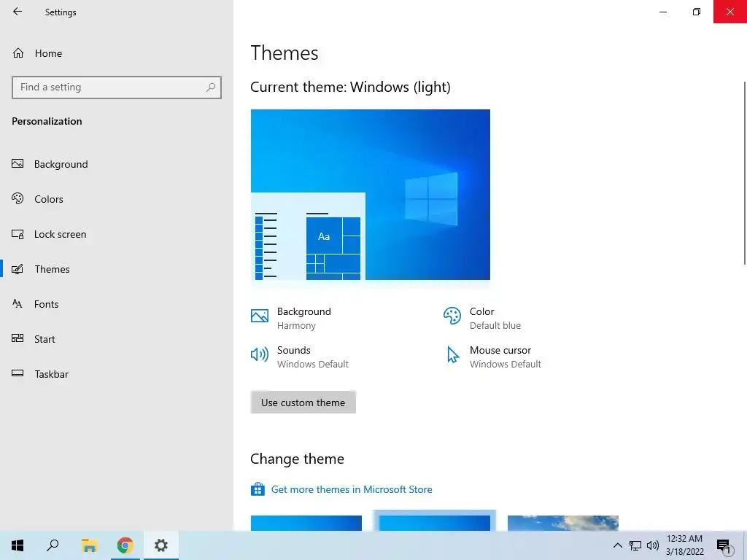
Task: Open the Windows Start menu
Action: [18, 545]
